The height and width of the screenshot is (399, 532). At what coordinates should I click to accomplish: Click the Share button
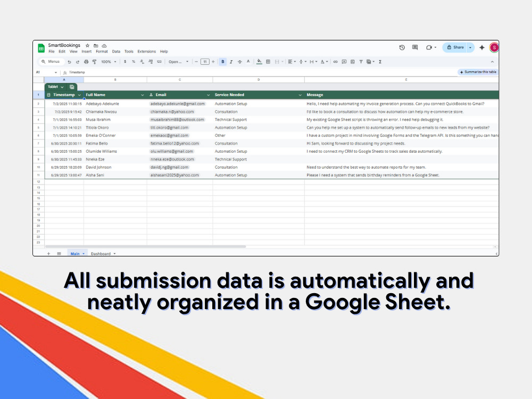click(x=455, y=47)
